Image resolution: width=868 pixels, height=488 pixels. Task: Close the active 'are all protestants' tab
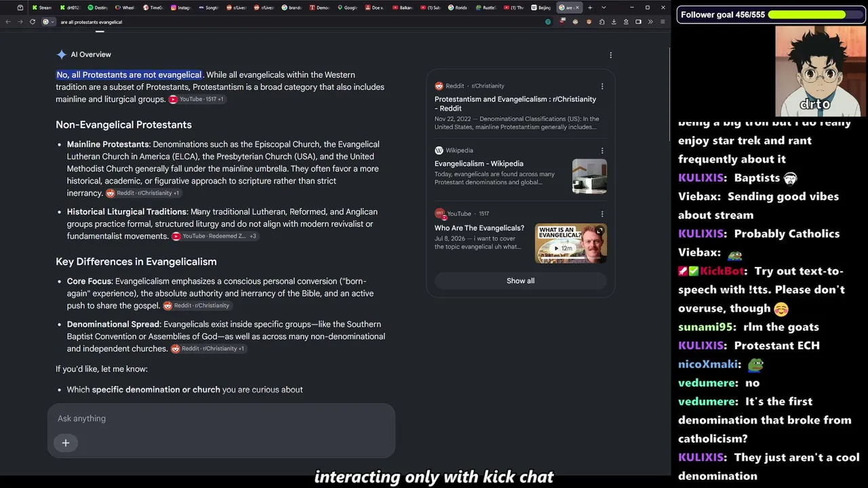click(x=577, y=7)
